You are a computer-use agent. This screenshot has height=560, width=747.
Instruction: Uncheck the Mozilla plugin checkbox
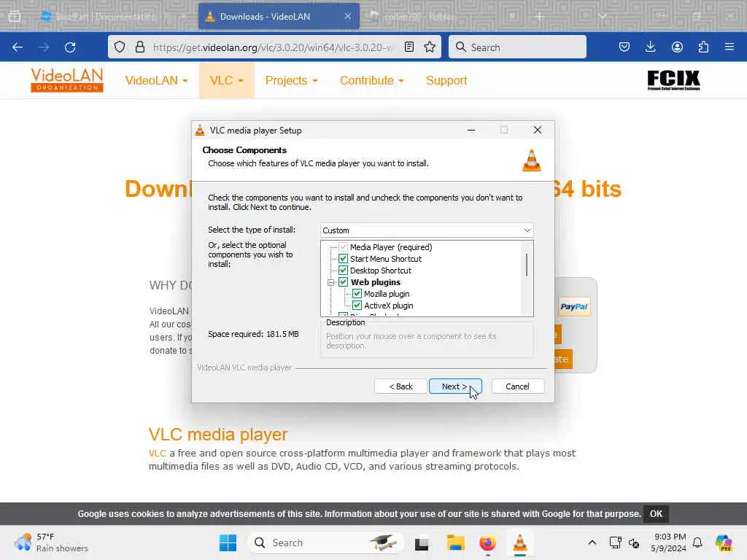coord(357,294)
